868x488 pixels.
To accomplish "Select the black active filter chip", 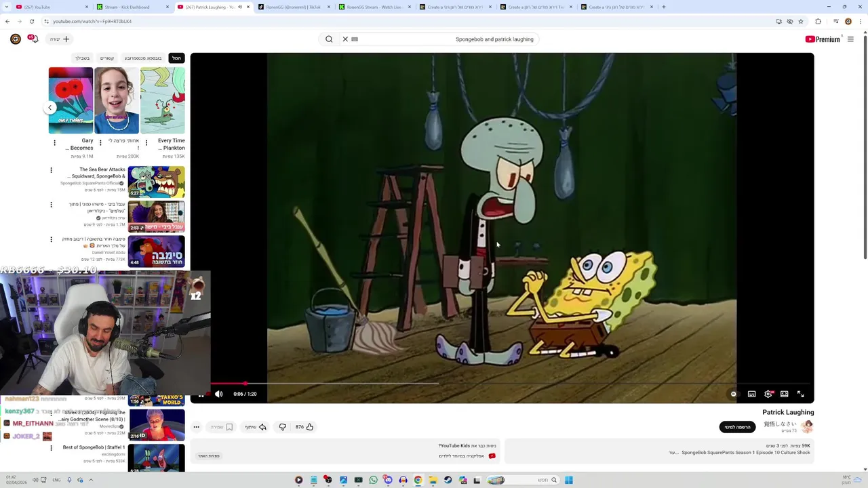I will coord(176,58).
